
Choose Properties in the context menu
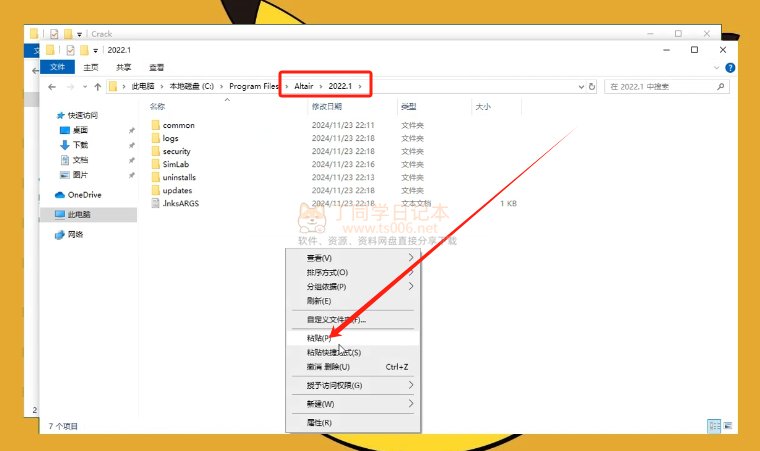tap(353, 422)
